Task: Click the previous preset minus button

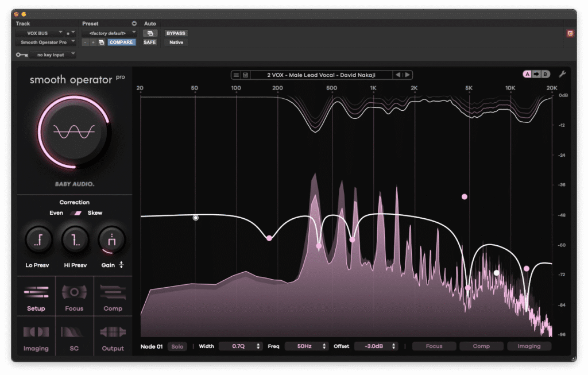Action: click(85, 42)
